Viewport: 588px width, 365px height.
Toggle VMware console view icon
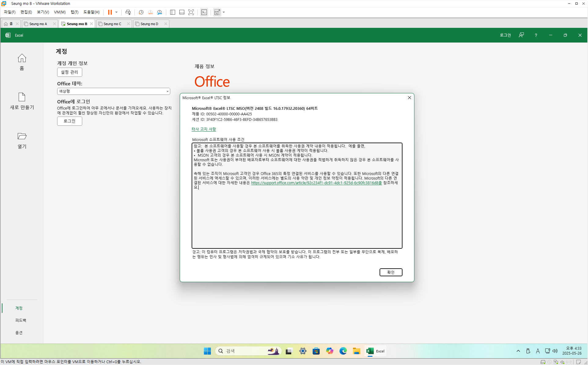[204, 12]
